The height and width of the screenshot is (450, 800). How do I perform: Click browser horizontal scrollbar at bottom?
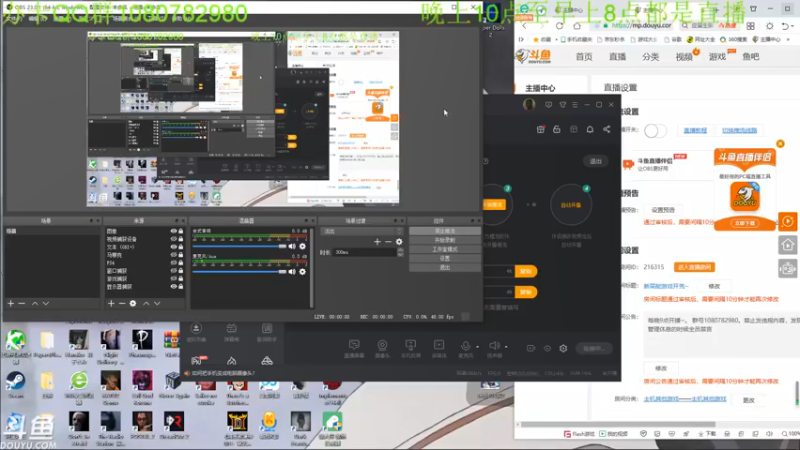(x=617, y=424)
